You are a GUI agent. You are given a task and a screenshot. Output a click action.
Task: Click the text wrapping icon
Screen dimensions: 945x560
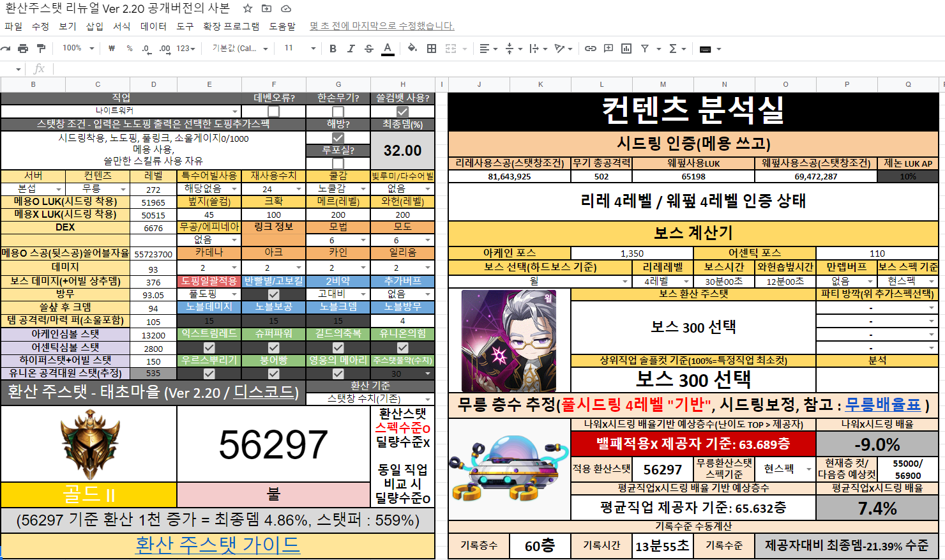tap(534, 49)
